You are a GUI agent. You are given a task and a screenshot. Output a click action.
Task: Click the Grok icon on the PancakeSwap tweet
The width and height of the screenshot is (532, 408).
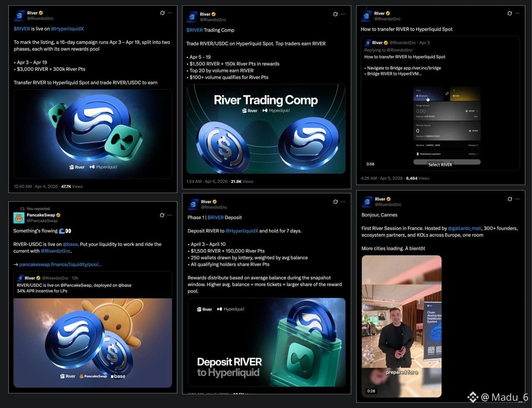tap(162, 215)
